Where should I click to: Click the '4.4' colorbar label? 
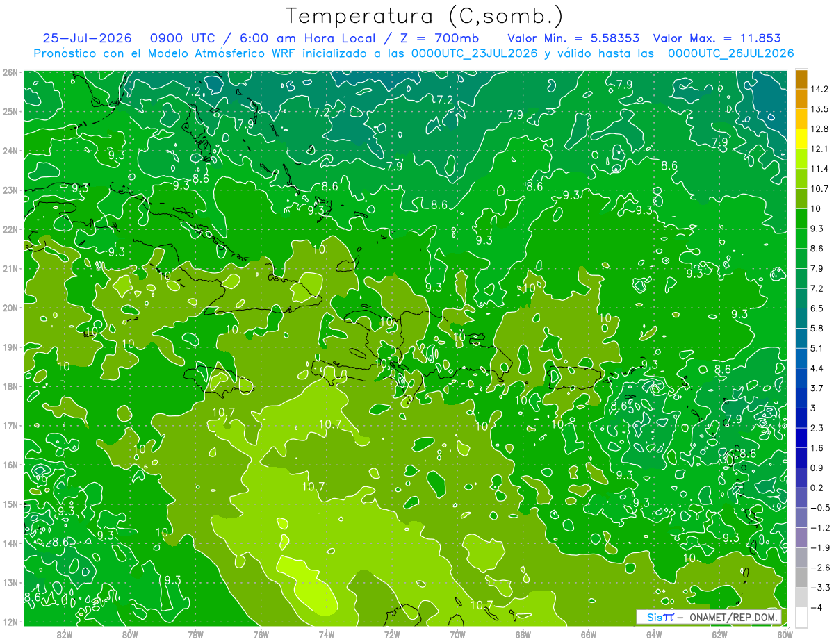[x=818, y=368]
